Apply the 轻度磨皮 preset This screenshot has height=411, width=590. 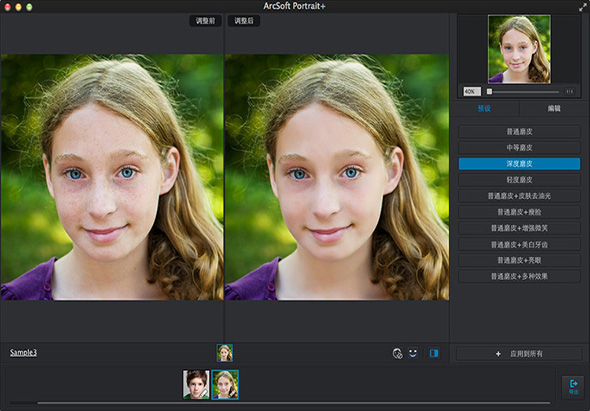519,180
